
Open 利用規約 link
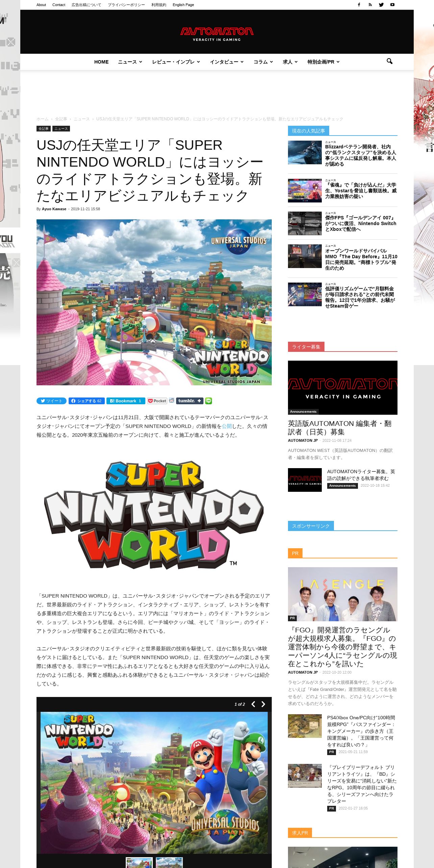click(159, 5)
